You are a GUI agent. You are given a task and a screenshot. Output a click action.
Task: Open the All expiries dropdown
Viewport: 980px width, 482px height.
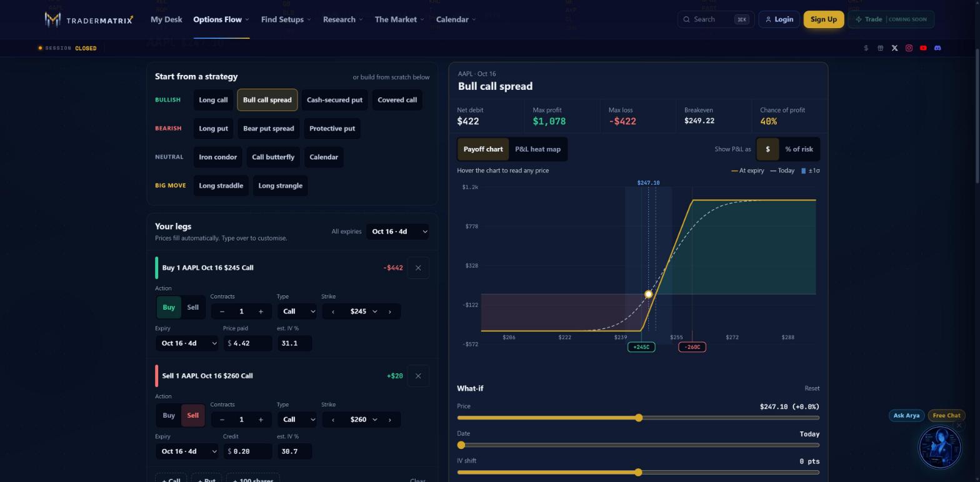(398, 232)
